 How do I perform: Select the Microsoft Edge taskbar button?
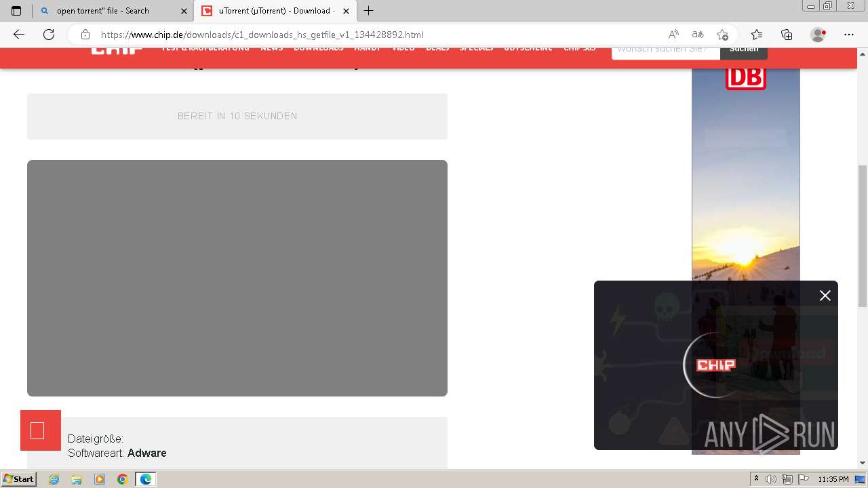click(145, 479)
